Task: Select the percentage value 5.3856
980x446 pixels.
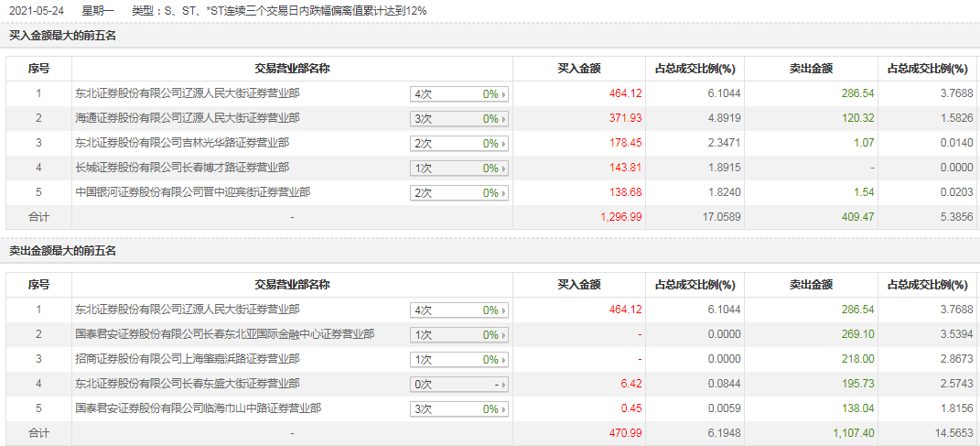Action: pos(955,218)
